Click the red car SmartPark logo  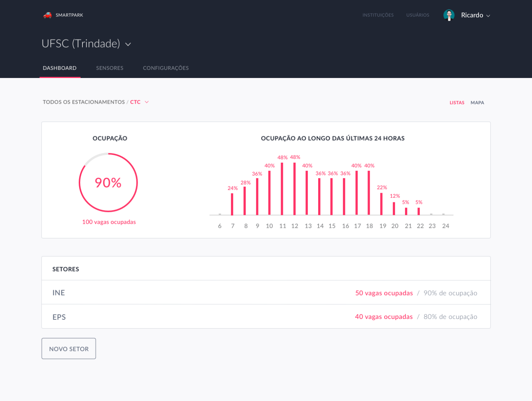pyautogui.click(x=48, y=15)
